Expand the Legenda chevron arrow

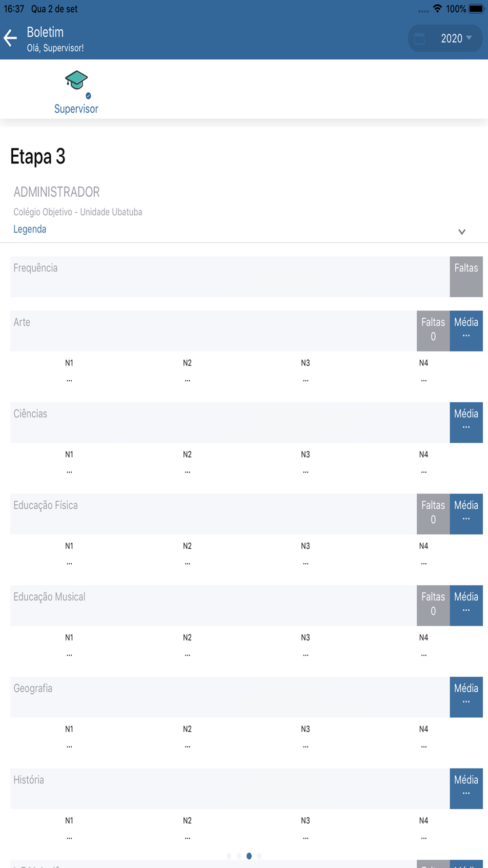coord(462,232)
